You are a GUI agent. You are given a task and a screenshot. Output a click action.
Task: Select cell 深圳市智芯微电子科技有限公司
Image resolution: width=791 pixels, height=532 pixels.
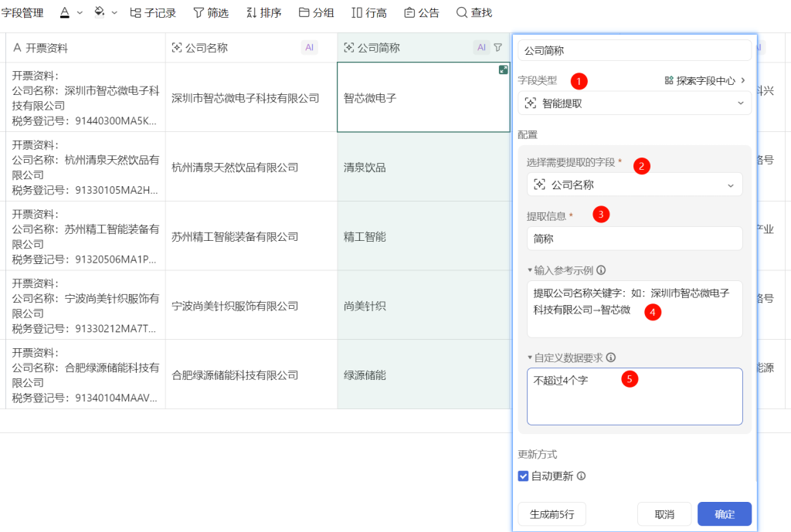251,97
